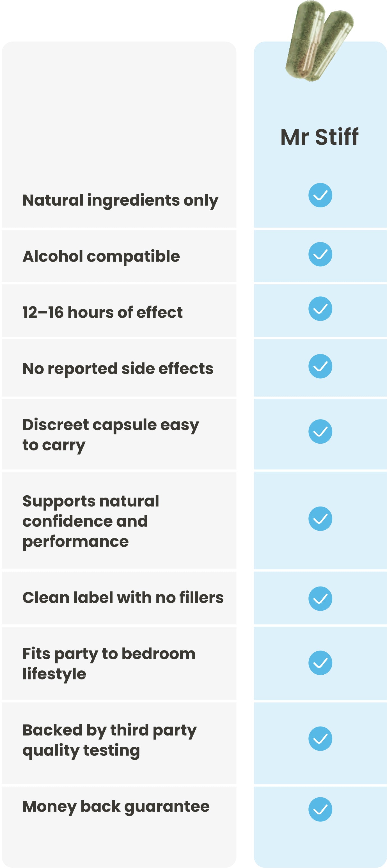Click the No reported side effects text
Screen dimensions: 387x868
[x=118, y=369]
